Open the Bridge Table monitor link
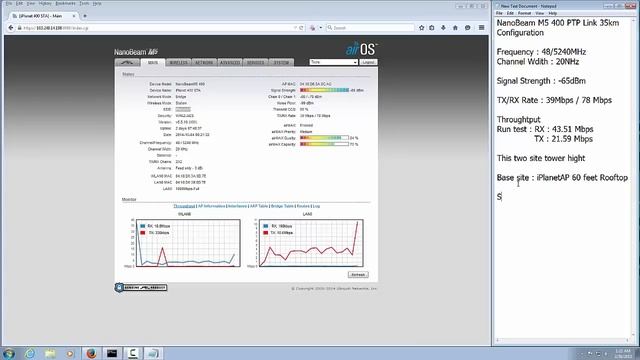Image resolution: width=640 pixels, height=360 pixels. click(x=282, y=206)
